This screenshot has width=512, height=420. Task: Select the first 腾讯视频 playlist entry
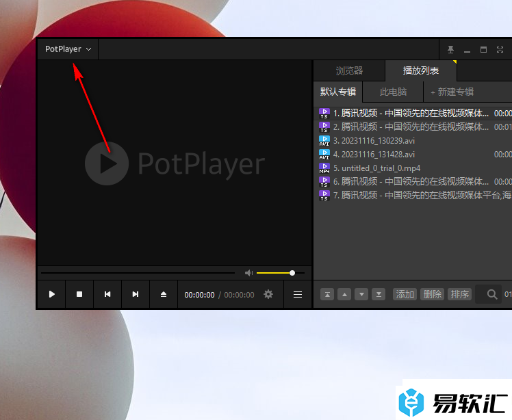tap(413, 114)
